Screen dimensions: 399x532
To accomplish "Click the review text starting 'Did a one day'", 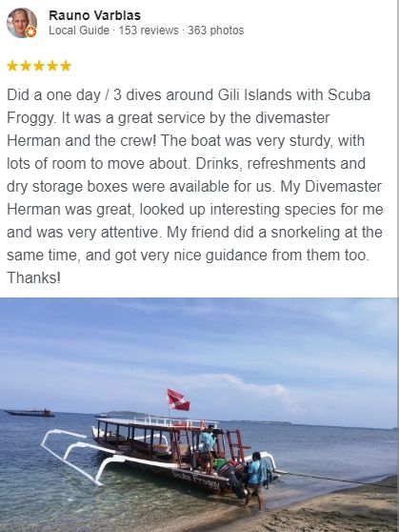I will pos(195,186).
